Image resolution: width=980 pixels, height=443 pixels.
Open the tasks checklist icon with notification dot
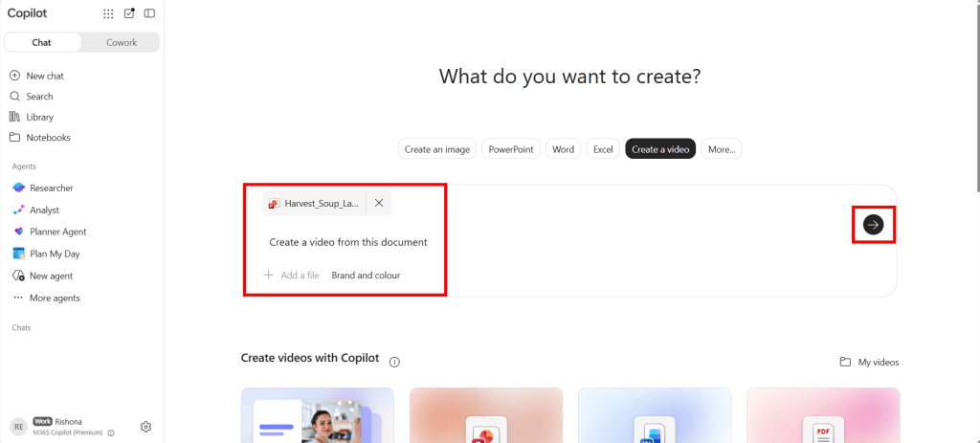[x=129, y=13]
